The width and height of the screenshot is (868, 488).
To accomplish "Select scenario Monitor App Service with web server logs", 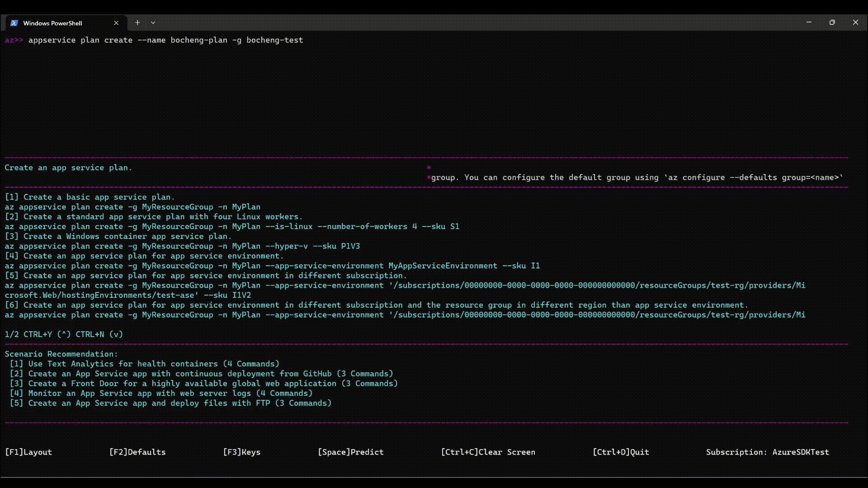I will [x=161, y=394].
